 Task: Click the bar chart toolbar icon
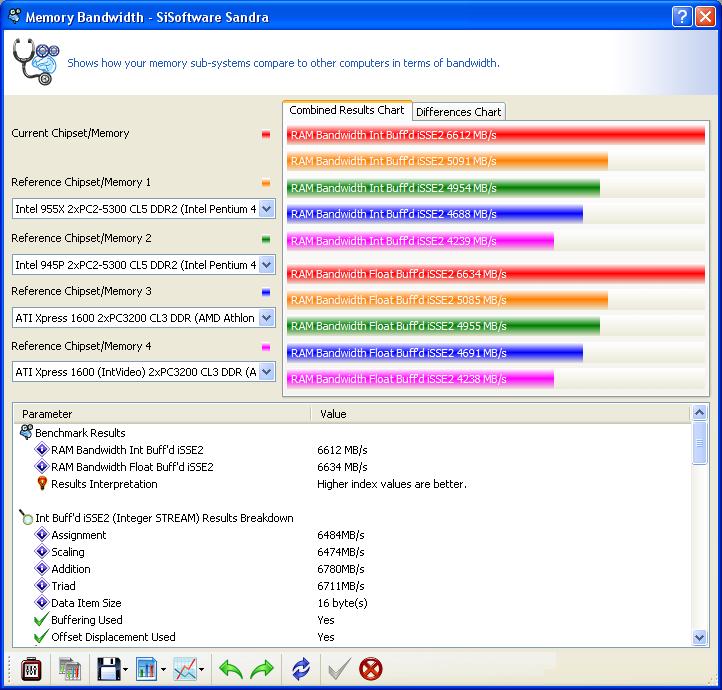tap(147, 669)
